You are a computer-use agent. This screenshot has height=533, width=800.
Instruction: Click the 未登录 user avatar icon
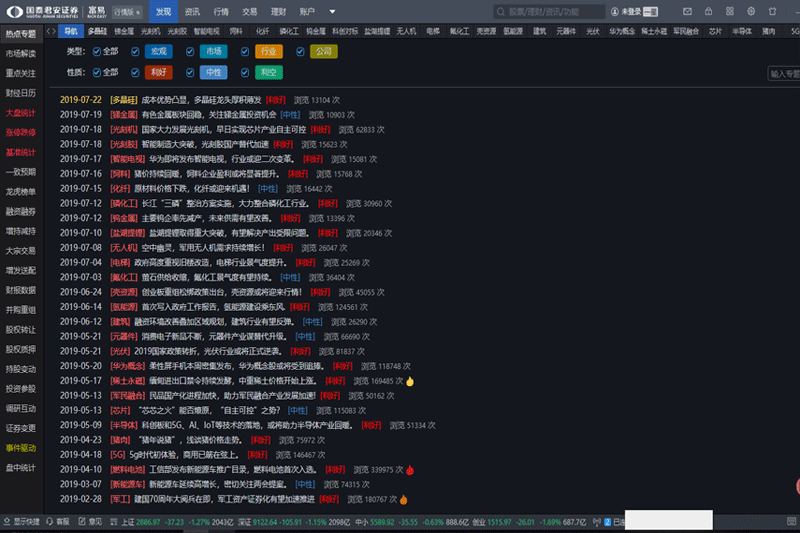(615, 11)
